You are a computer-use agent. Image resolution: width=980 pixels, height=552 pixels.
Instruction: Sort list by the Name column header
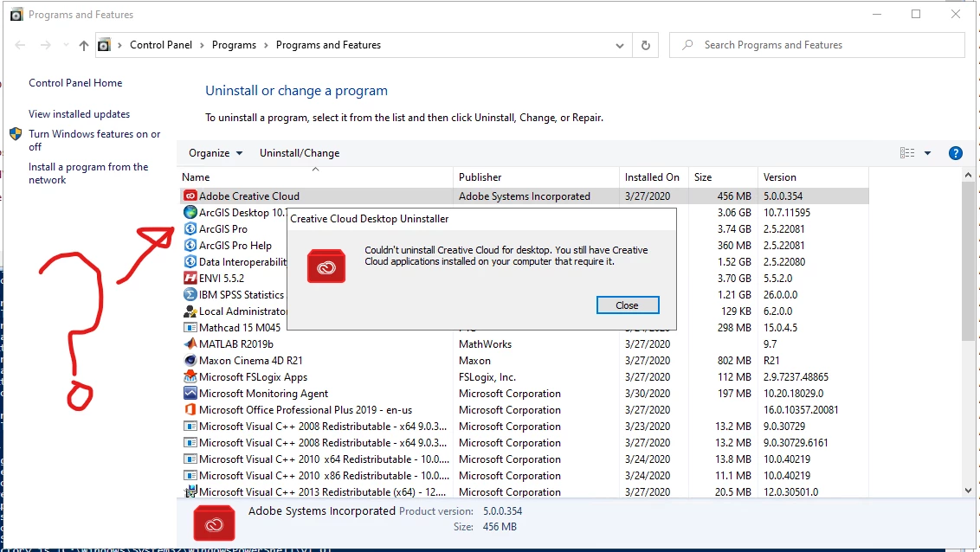coord(316,177)
